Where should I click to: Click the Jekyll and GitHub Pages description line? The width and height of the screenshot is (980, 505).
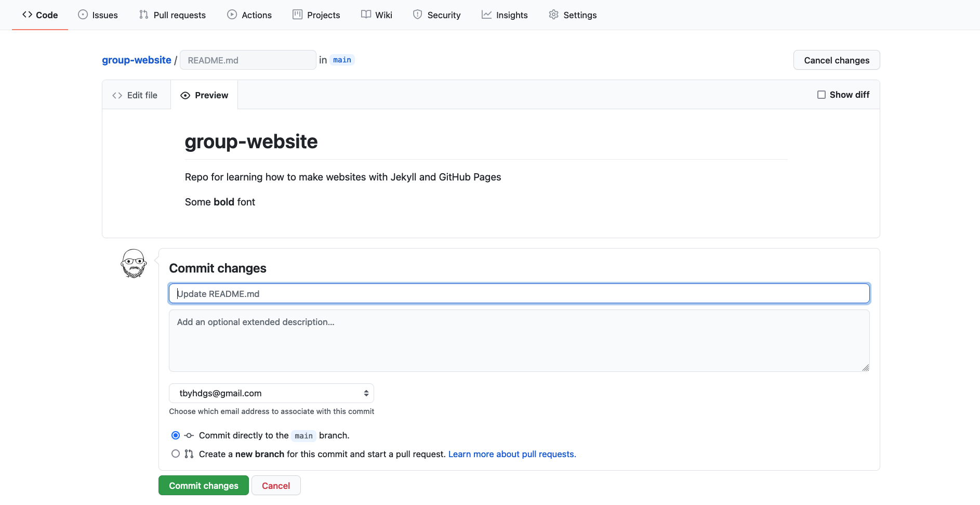(x=343, y=177)
